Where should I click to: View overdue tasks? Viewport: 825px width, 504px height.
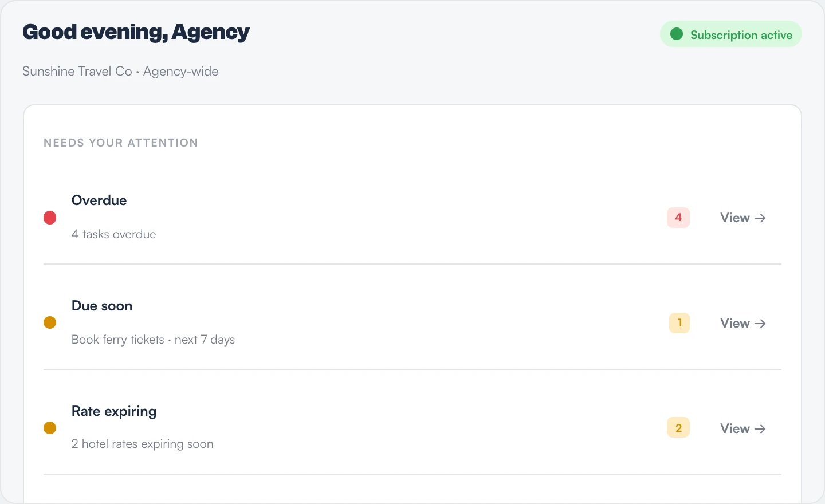[743, 218]
